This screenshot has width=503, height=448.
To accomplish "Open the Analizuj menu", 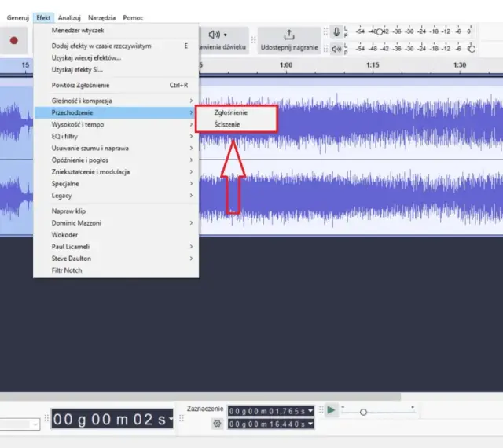I will click(69, 17).
